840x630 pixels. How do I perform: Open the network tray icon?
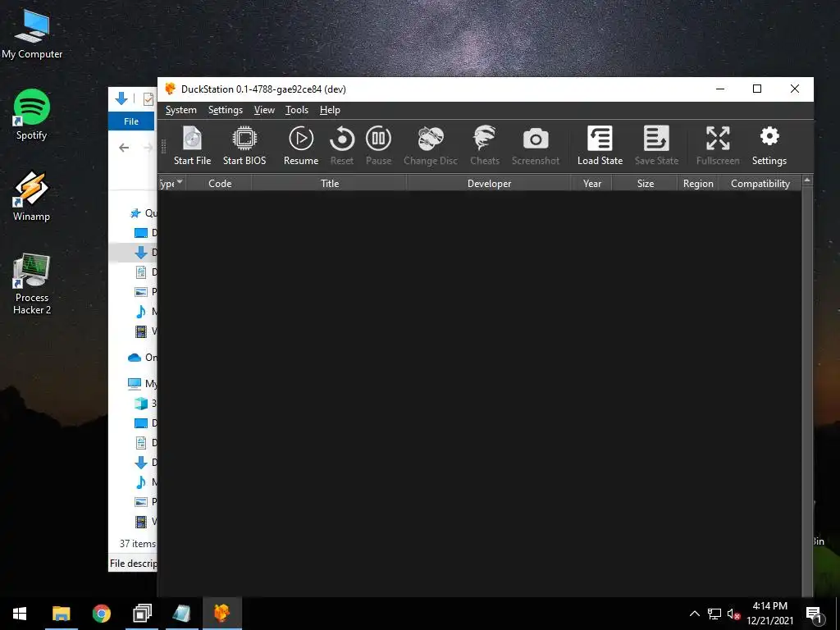[714, 614]
